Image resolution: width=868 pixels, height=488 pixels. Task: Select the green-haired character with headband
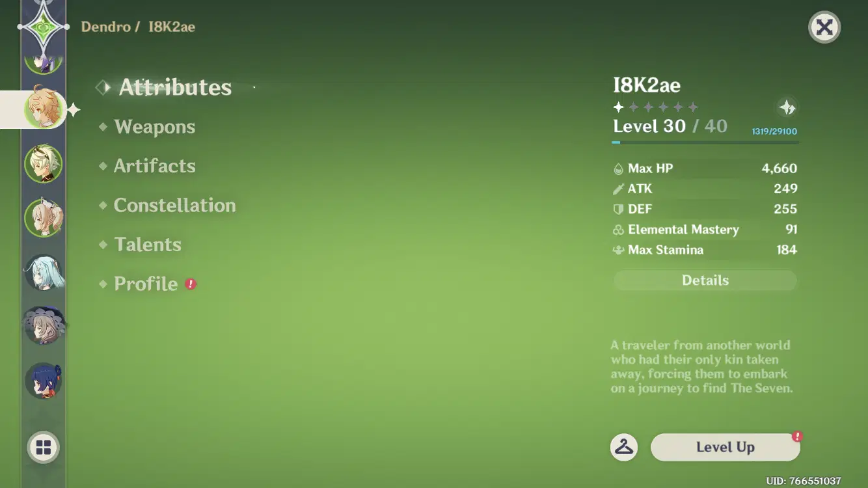click(44, 164)
